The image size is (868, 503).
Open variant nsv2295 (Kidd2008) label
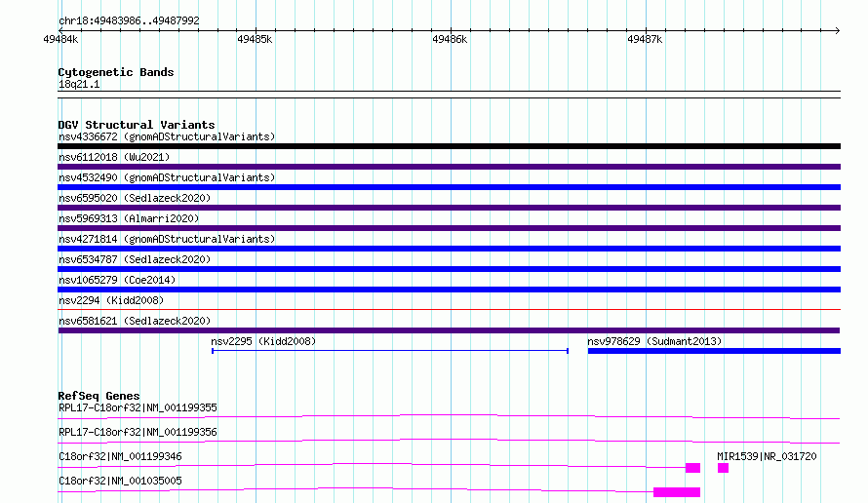click(x=263, y=341)
